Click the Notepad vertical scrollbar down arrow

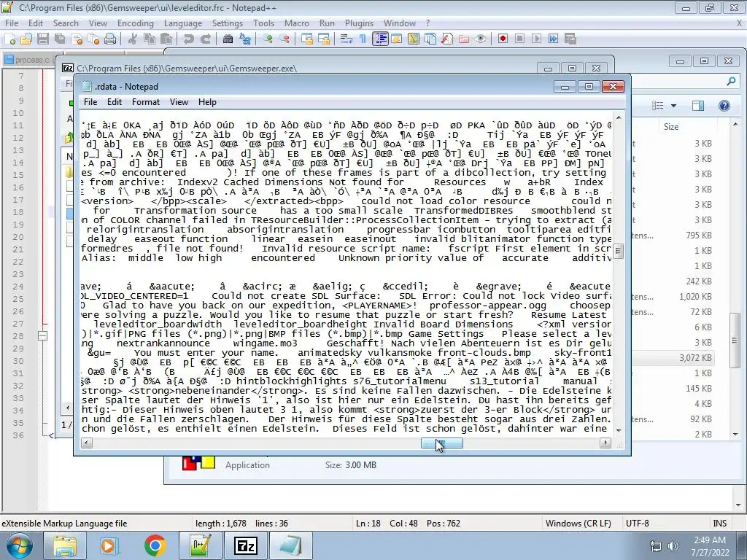(x=619, y=430)
